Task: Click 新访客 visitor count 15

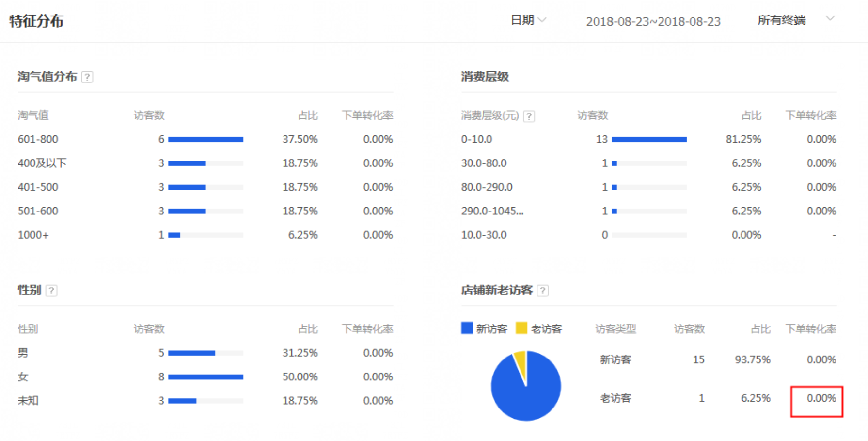Action: coord(698,360)
